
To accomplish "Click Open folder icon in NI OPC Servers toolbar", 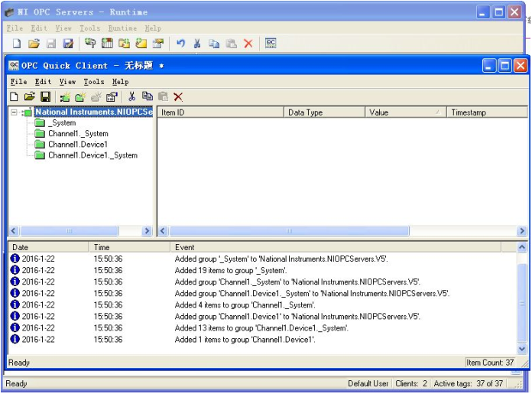I will click(34, 44).
